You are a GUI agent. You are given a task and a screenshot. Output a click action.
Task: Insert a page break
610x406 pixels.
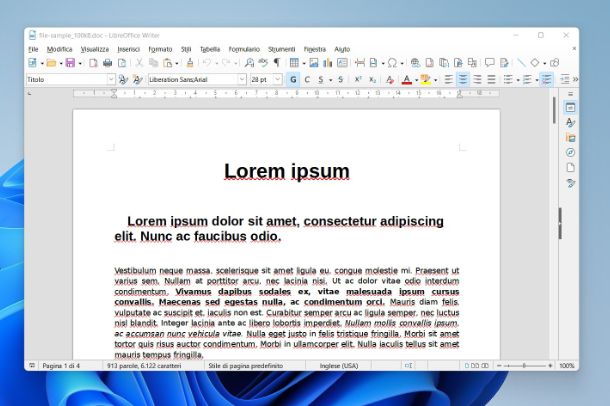tap(360, 63)
